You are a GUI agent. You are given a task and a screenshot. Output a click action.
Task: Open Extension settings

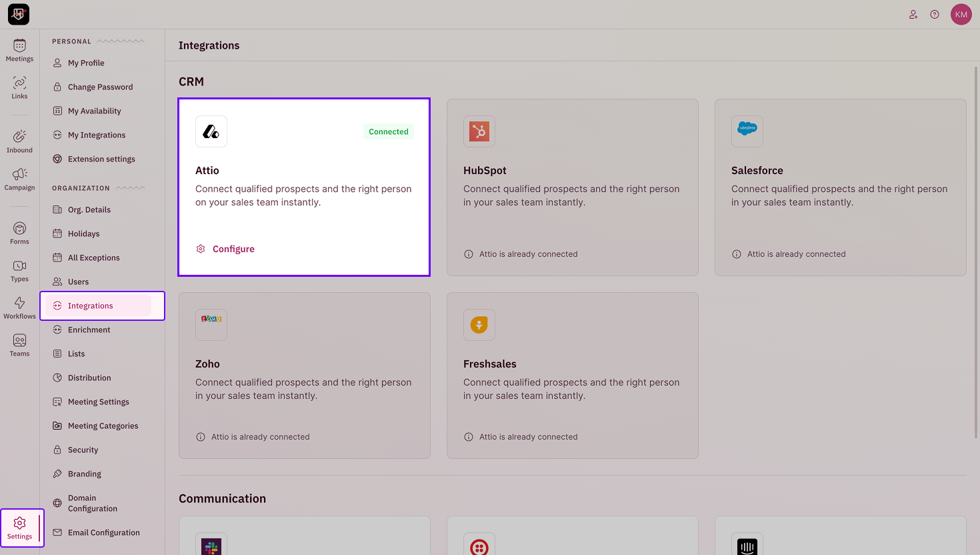(x=101, y=159)
